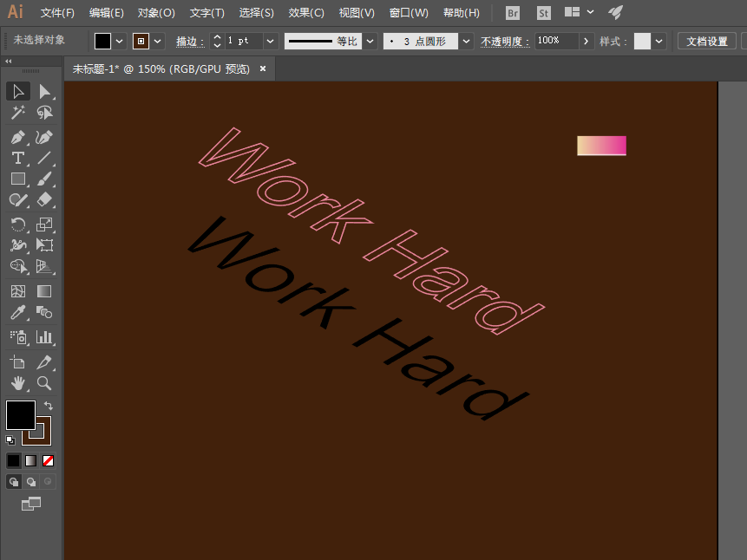Select the Curvature tool
The image size is (747, 560).
pyautogui.click(x=44, y=137)
